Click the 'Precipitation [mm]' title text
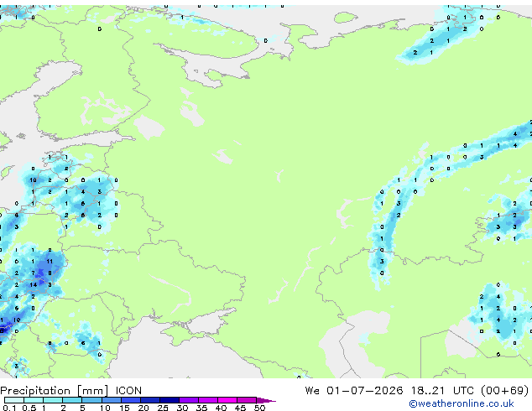The height and width of the screenshot is (411, 532). 55,391
